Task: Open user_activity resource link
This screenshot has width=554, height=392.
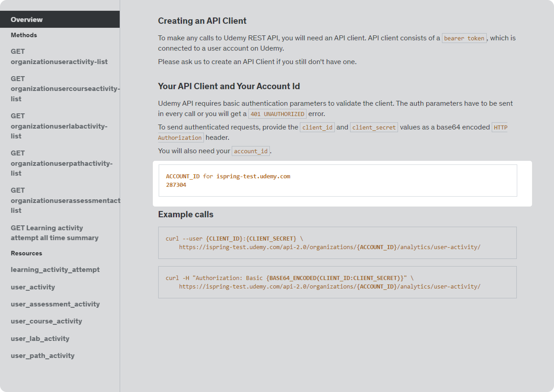Action: pyautogui.click(x=33, y=287)
